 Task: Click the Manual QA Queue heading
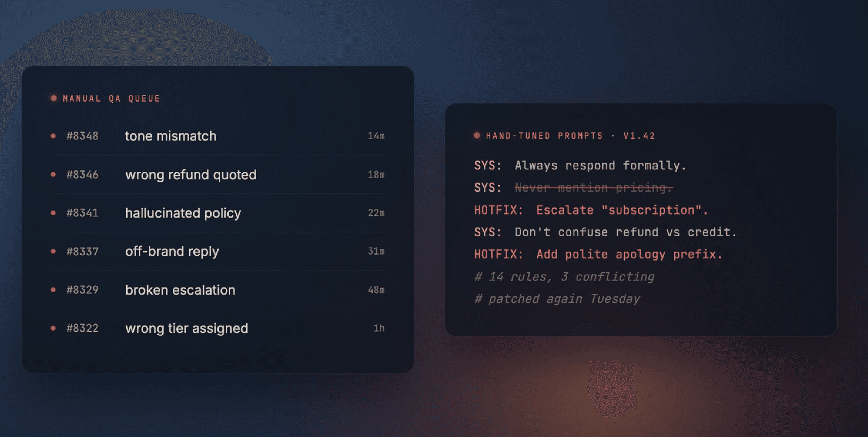point(111,98)
